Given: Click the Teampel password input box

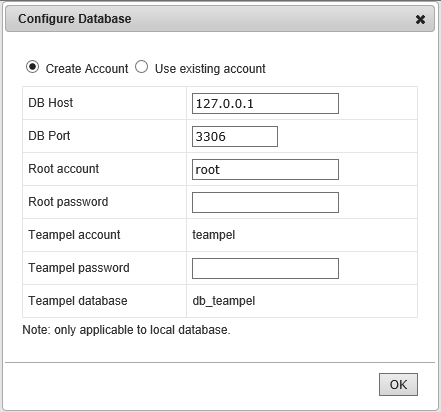Looking at the screenshot, I should (265, 268).
